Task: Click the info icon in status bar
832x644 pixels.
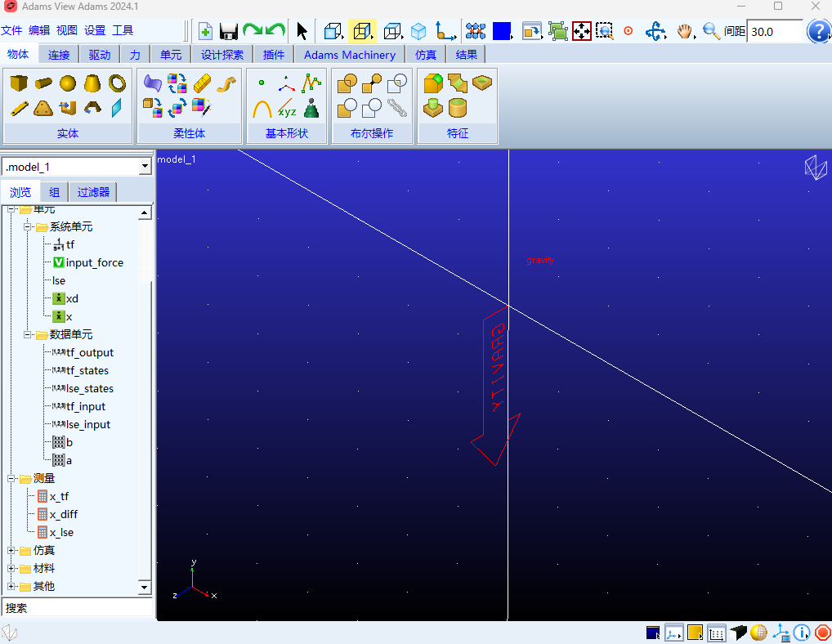Action: pyautogui.click(x=802, y=633)
